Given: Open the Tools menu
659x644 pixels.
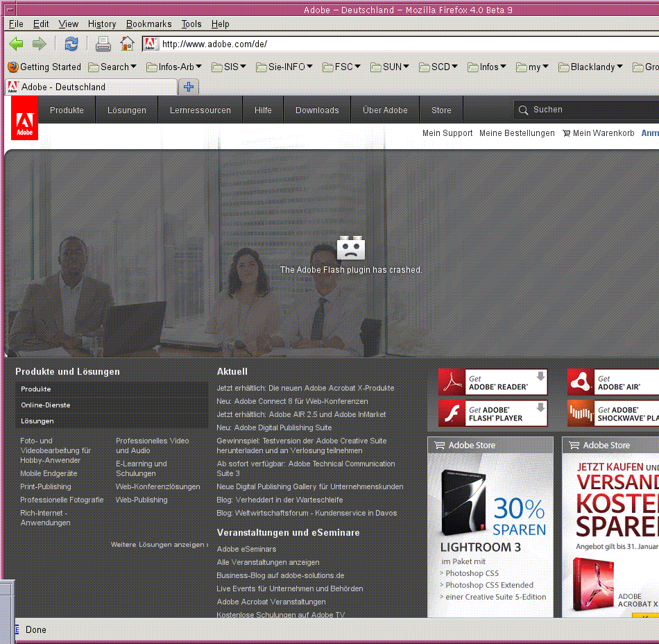Looking at the screenshot, I should tap(191, 24).
